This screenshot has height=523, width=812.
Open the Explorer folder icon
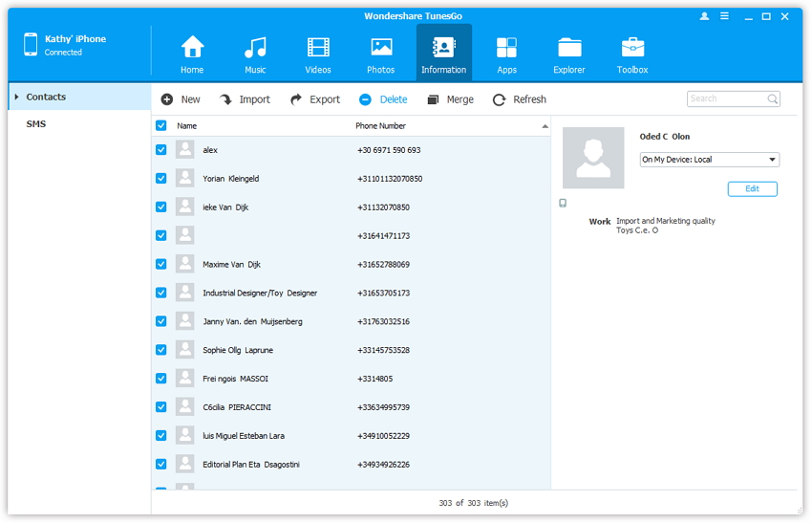coord(569,54)
